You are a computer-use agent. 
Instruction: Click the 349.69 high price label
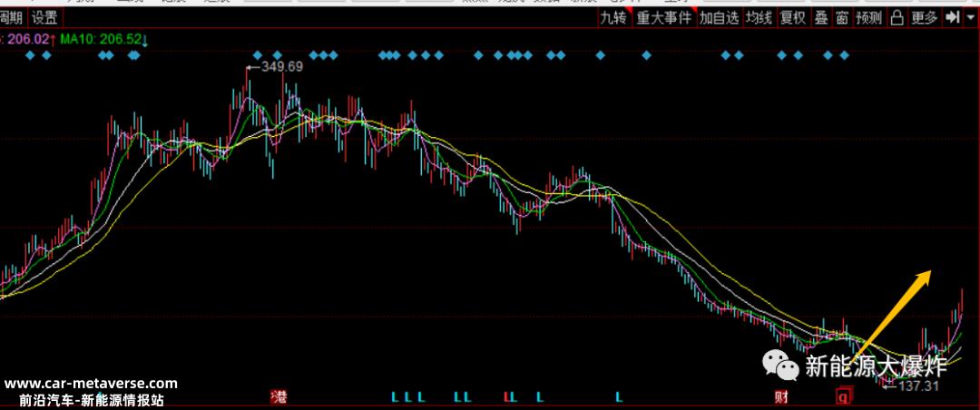tap(282, 66)
